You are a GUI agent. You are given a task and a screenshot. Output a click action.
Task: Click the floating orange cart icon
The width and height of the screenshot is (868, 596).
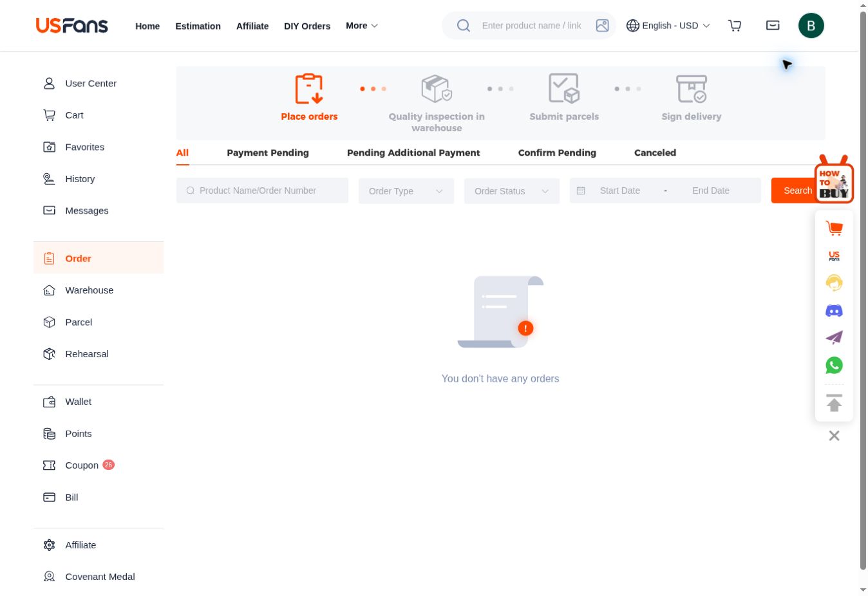[x=834, y=228]
